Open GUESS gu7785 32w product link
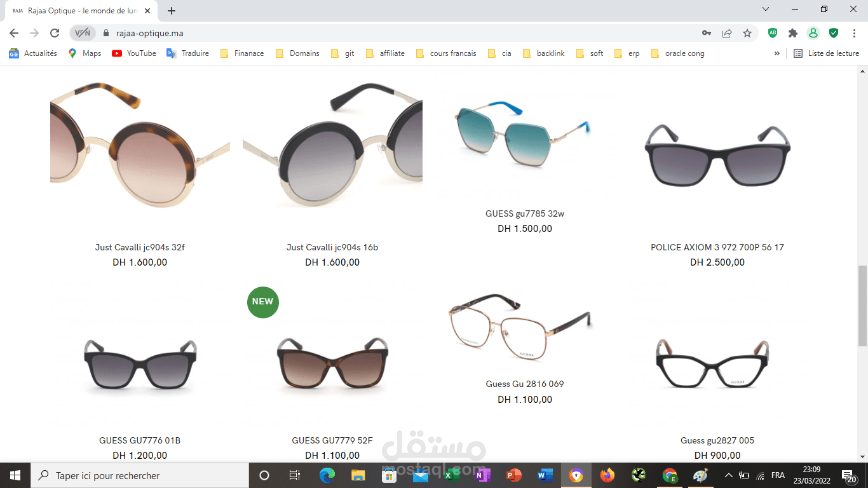Image resolution: width=868 pixels, height=488 pixels. [525, 213]
